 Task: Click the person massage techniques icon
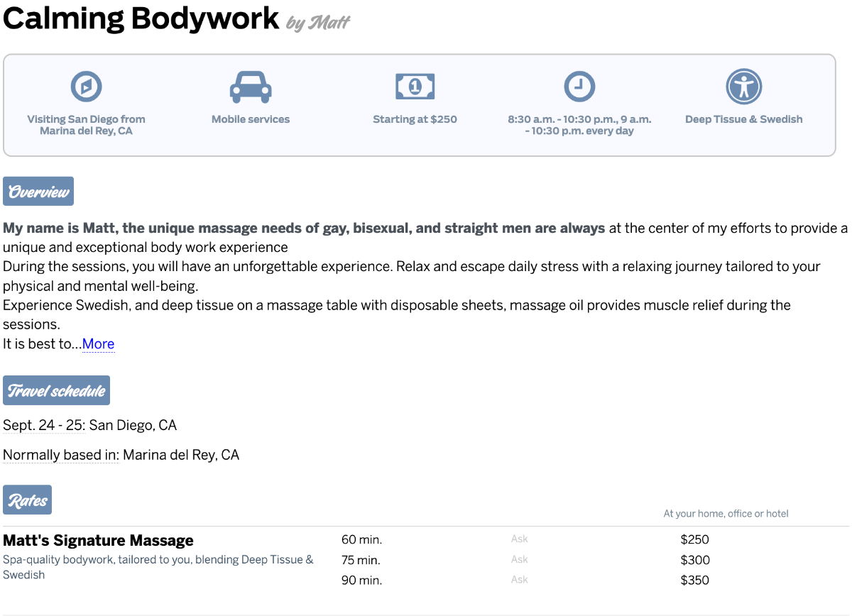743,87
